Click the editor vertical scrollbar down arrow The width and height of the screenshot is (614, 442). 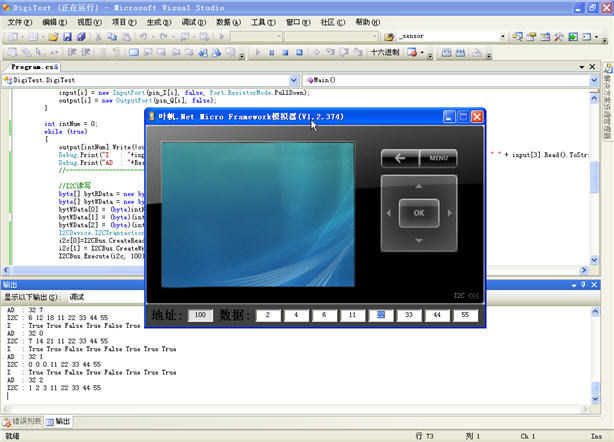594,260
